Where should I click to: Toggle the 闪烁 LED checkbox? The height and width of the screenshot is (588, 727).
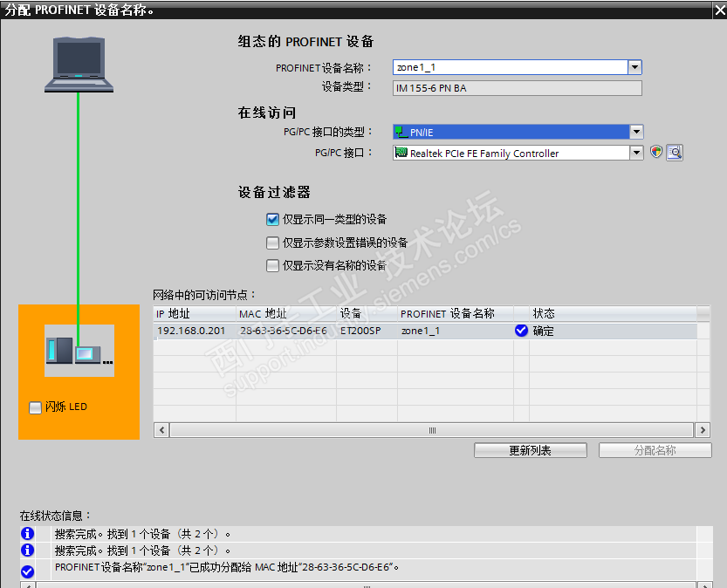point(35,407)
